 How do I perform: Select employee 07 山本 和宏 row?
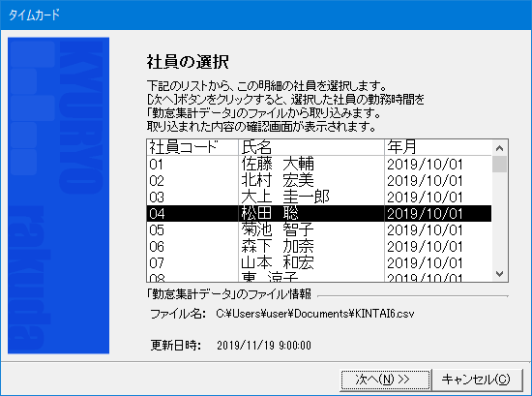(319, 262)
